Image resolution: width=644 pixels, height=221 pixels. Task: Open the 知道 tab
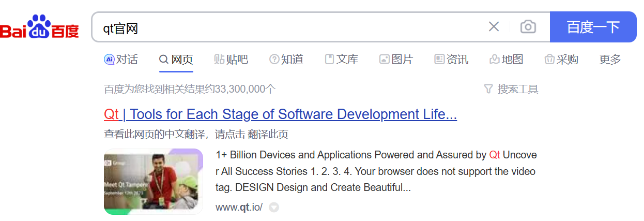[286, 60]
